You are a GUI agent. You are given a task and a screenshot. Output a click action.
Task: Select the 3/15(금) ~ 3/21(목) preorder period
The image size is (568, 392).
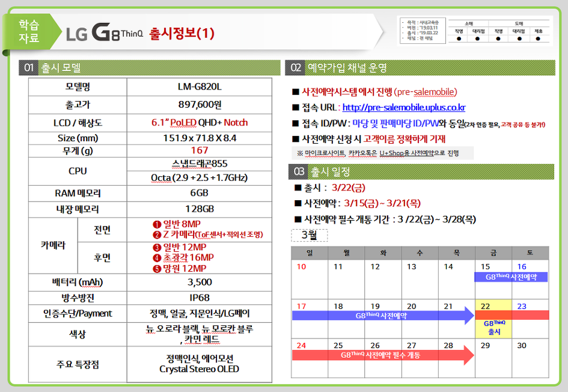[x=382, y=203]
